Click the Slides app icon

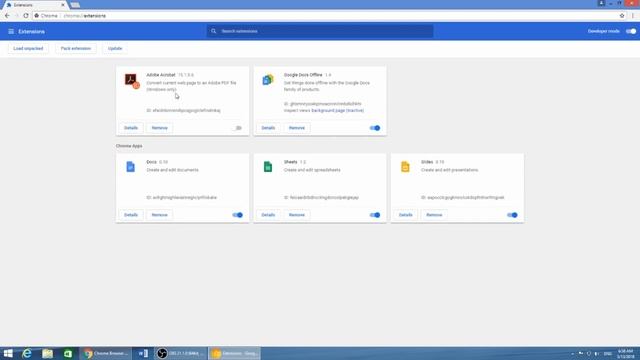(x=405, y=167)
